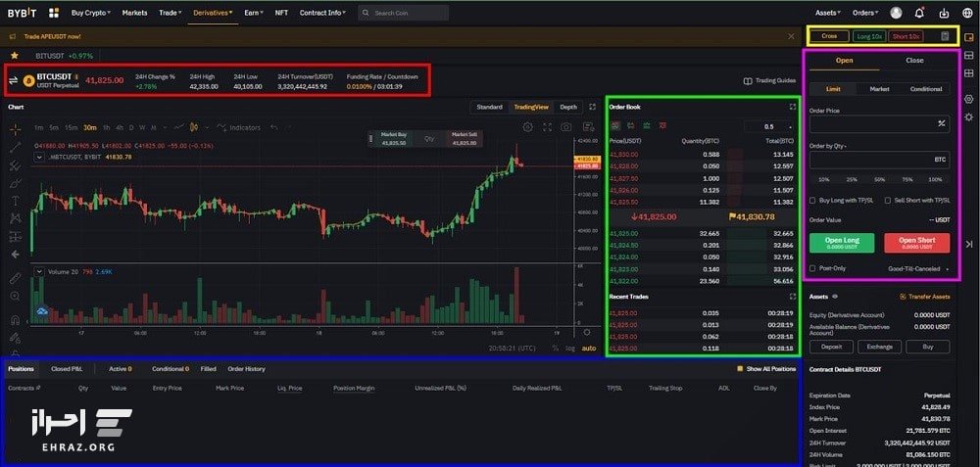Click the chart fullscreen icon beside camera
Image resolution: width=980 pixels, height=467 pixels.
coord(548,127)
